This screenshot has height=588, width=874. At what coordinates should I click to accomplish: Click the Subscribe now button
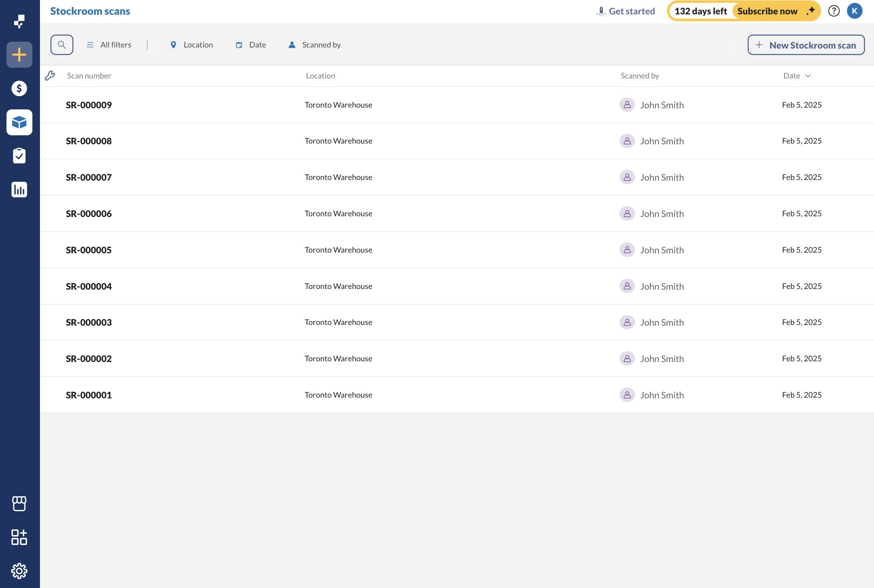click(767, 11)
